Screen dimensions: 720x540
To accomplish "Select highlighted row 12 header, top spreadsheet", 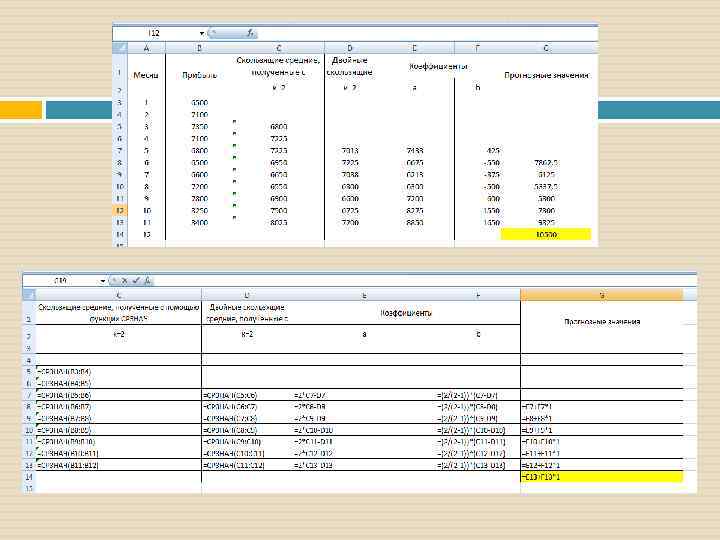I will point(120,210).
